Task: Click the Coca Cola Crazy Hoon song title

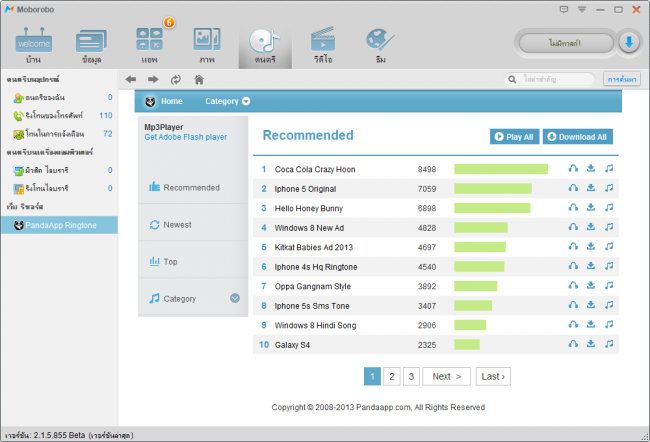Action: click(315, 169)
